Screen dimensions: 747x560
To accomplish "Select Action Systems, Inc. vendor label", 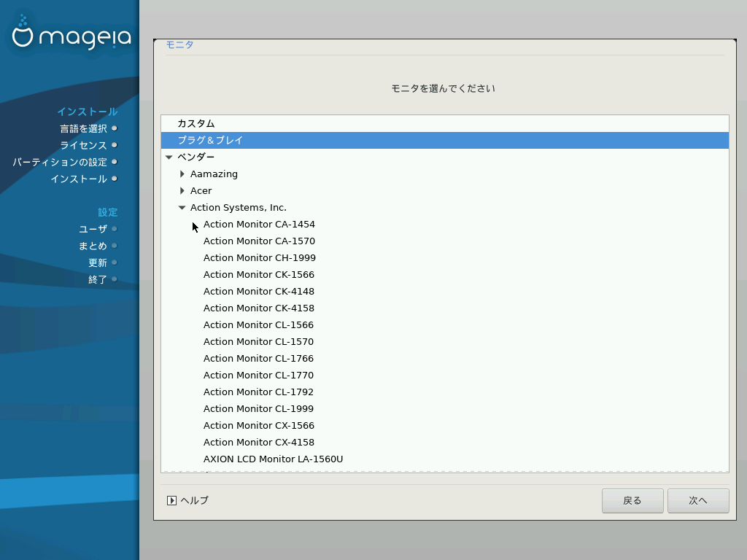I will pos(239,208).
